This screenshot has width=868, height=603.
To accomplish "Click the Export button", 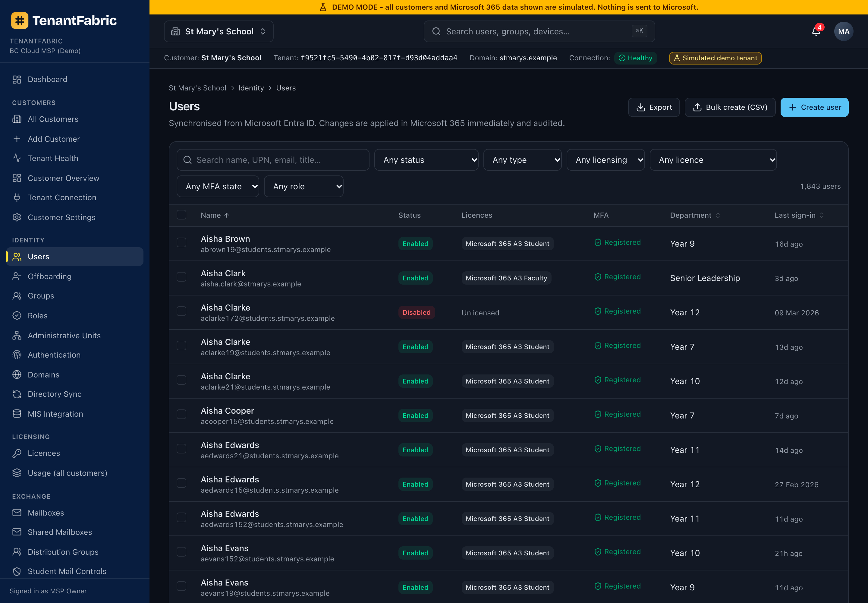I will click(654, 107).
